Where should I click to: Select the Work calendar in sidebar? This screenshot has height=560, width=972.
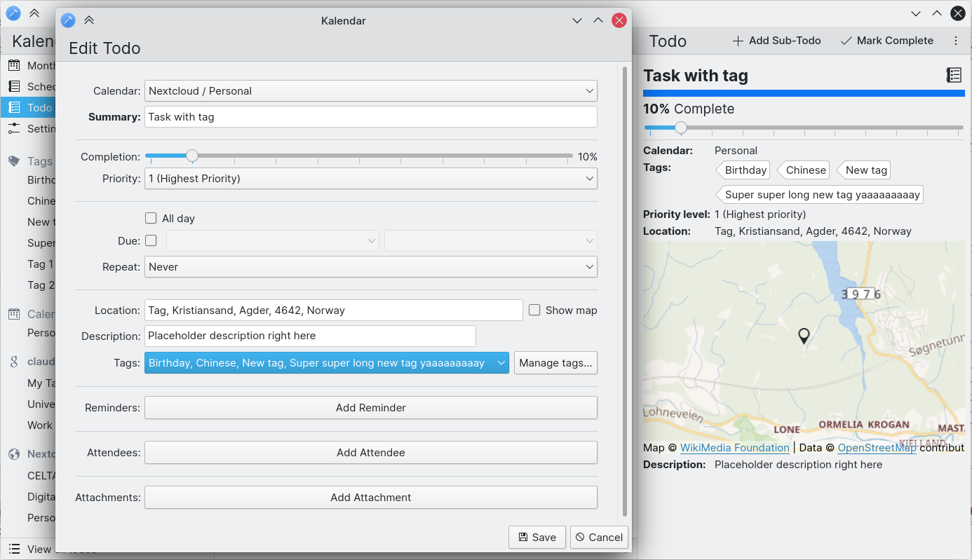tap(40, 425)
